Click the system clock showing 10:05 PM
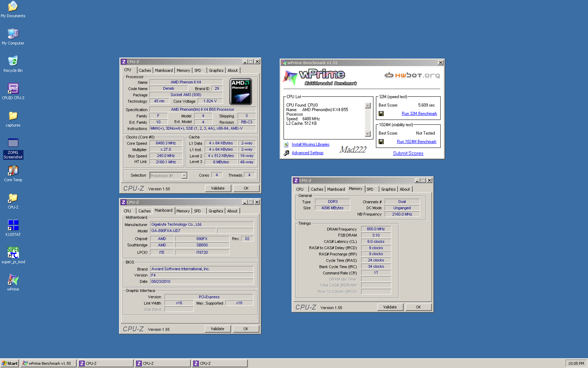 click(x=576, y=363)
